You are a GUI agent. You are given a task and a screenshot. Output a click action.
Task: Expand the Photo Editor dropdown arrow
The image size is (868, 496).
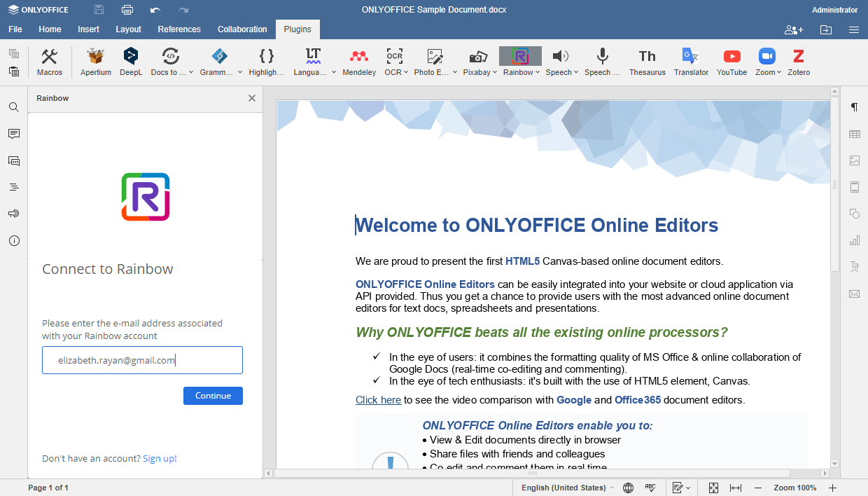point(455,72)
